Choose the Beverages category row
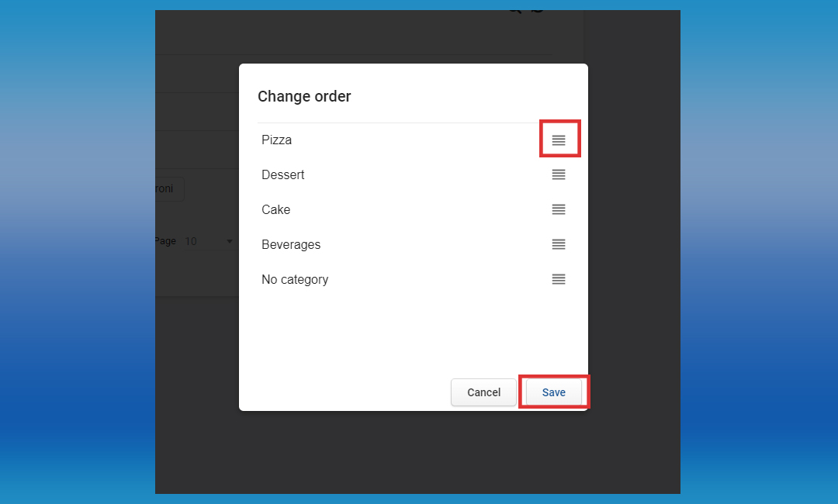 click(x=291, y=245)
